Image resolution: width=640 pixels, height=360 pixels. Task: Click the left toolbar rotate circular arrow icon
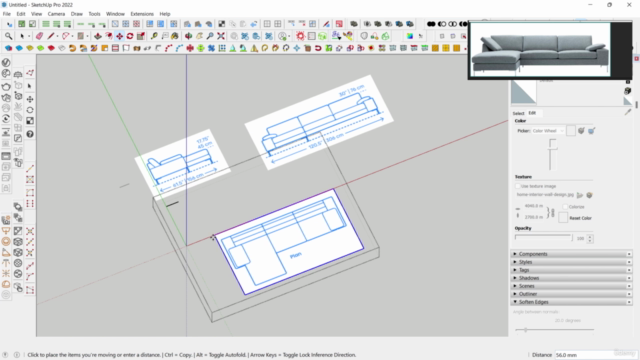[x=30, y=110]
